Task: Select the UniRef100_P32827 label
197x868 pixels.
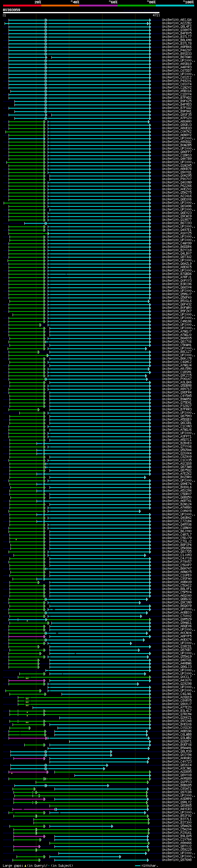Action: pos(177,406)
